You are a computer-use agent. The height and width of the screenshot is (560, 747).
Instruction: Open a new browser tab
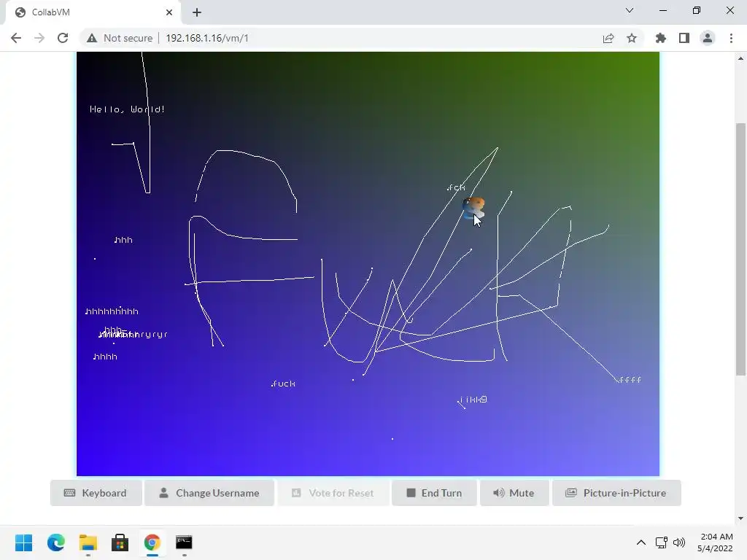pos(197,12)
